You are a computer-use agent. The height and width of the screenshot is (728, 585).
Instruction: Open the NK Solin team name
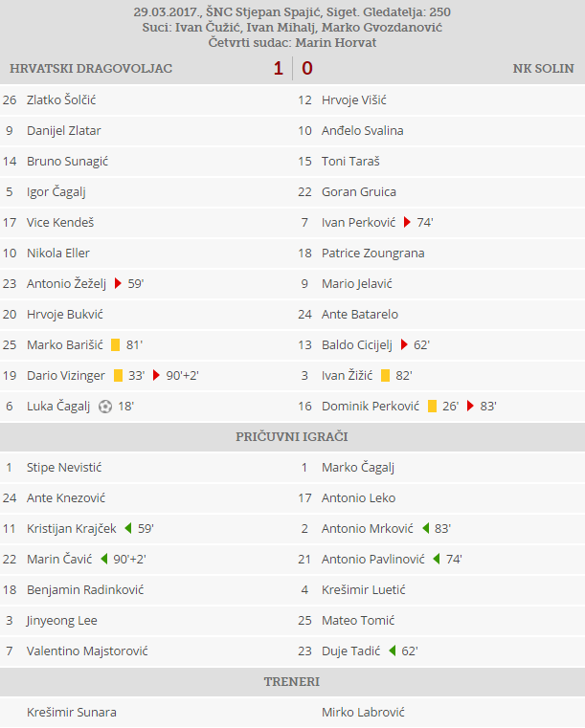point(543,69)
